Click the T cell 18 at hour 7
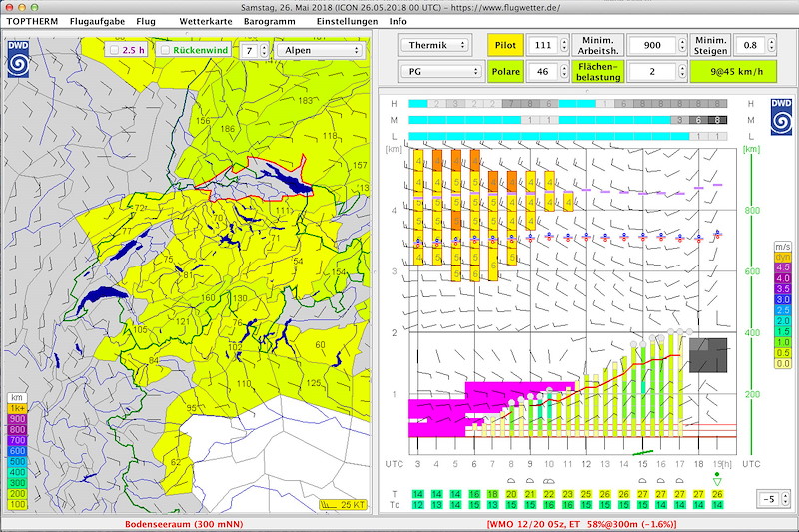This screenshot has height=532, width=799. pos(492,494)
